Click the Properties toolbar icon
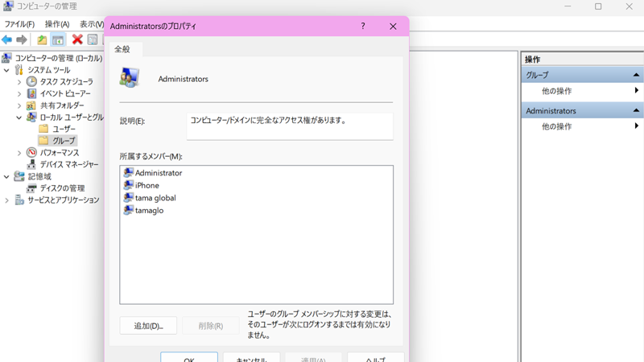Image resolution: width=644 pixels, height=362 pixels. (93, 39)
